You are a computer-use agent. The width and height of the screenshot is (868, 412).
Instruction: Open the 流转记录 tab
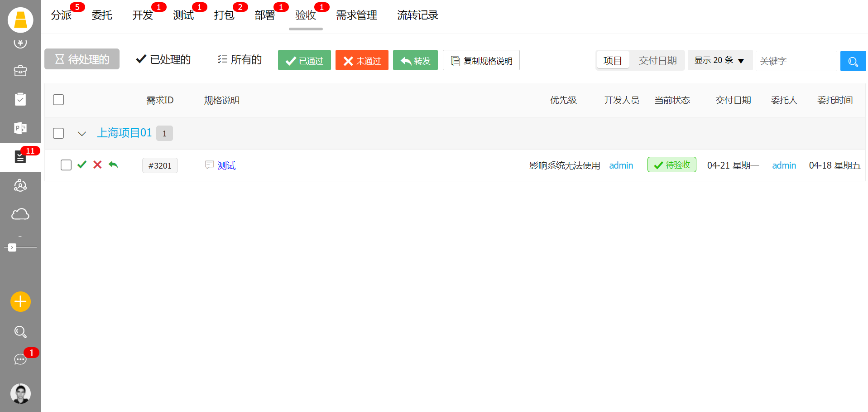417,15
